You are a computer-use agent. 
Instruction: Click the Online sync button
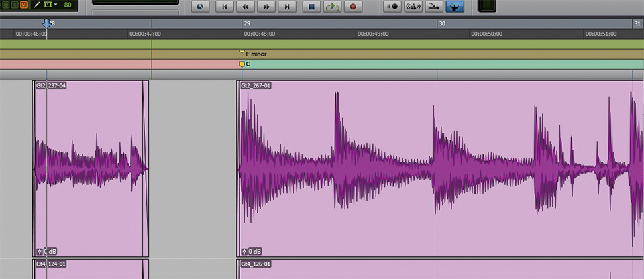200,7
